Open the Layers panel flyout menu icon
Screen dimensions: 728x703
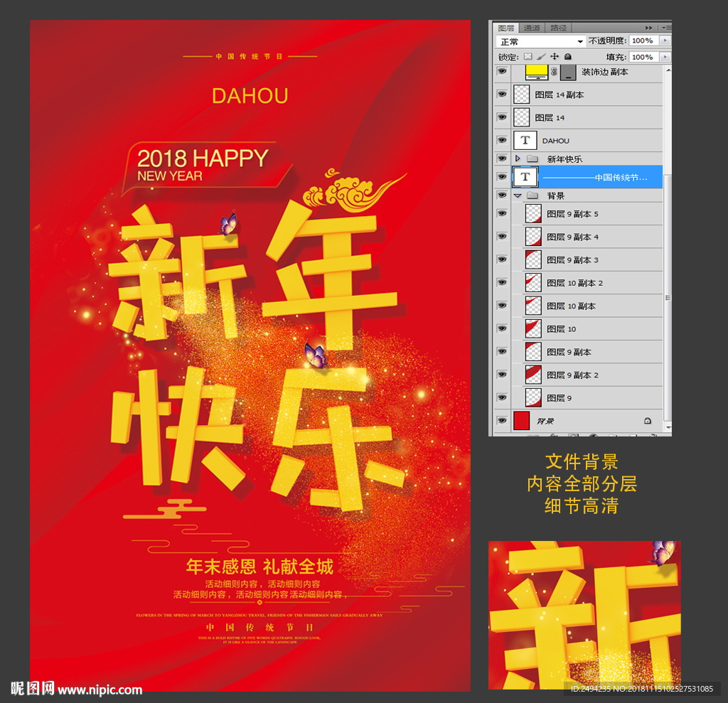[x=667, y=28]
